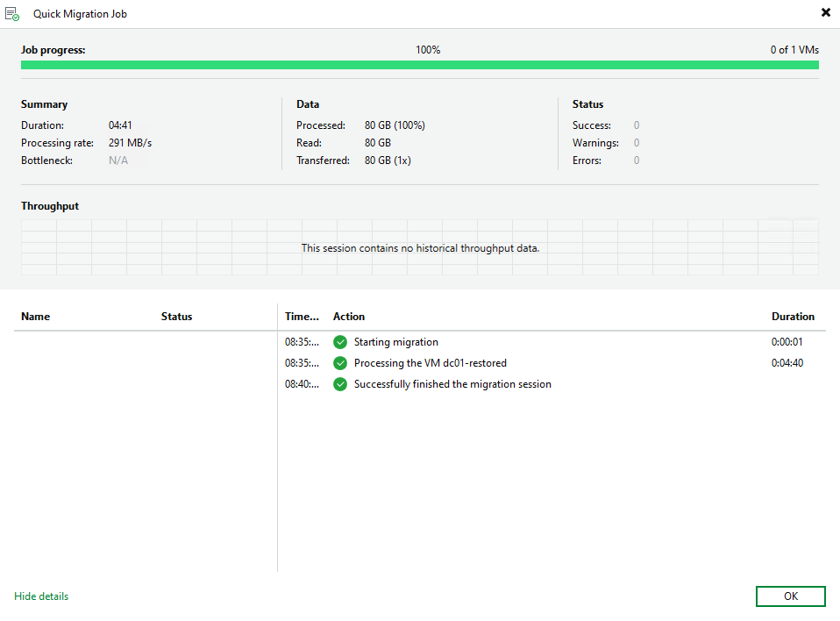Image resolution: width=840 pixels, height=621 pixels.
Task: Click the check icon beside Successfully finished the migration session
Action: click(340, 384)
